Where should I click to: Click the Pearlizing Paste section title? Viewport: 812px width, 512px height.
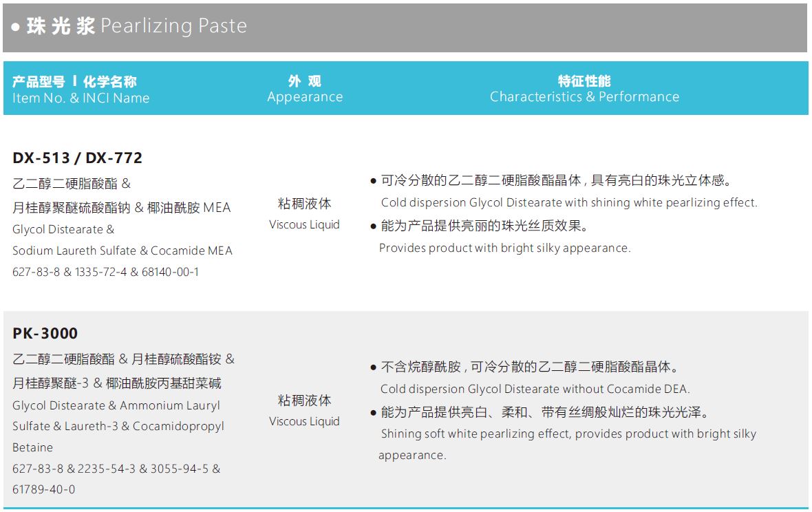click(x=129, y=26)
